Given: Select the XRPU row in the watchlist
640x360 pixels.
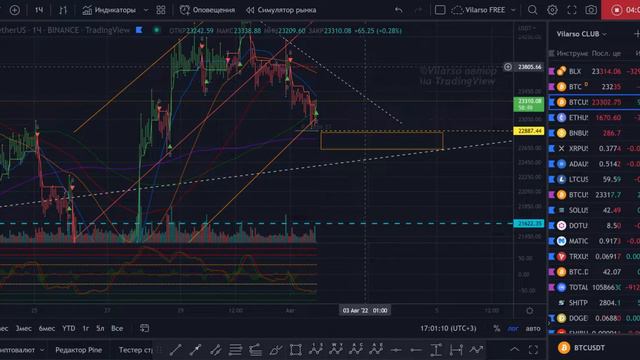Looking at the screenshot, I should 594,149.
